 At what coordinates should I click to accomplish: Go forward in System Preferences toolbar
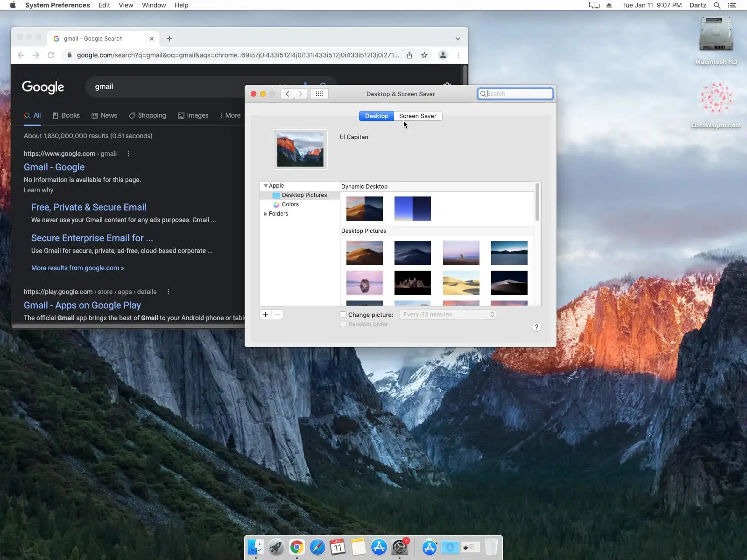(x=301, y=94)
